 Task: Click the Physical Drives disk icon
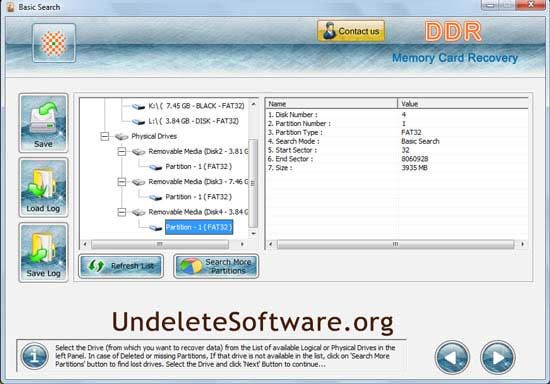pos(121,136)
